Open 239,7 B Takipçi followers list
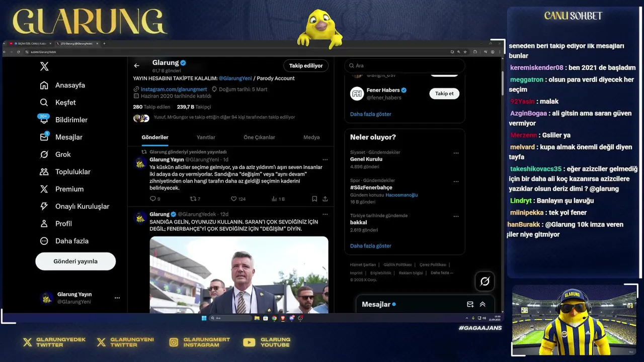644x362 pixels. (x=194, y=107)
